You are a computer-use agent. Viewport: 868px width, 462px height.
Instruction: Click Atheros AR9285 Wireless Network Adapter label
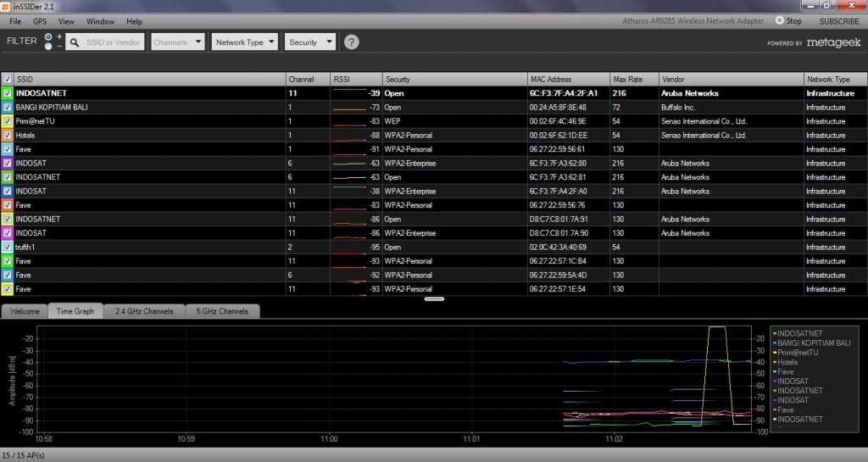(x=693, y=20)
